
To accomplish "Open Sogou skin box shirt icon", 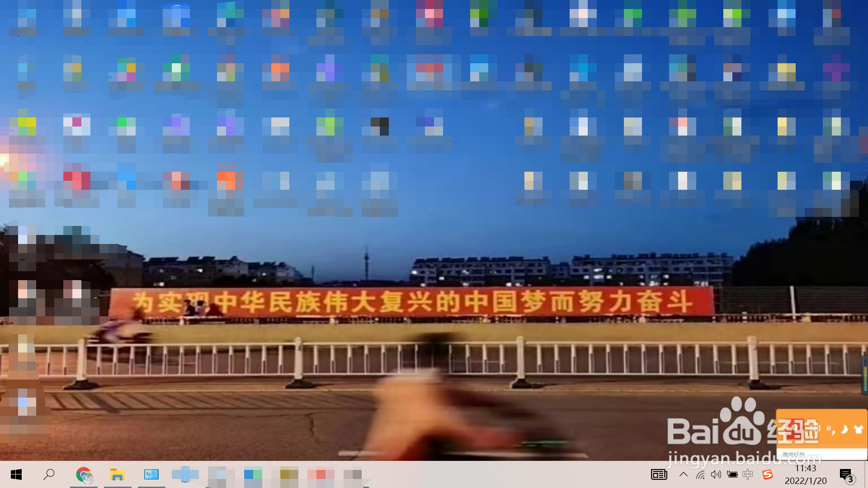I will (x=858, y=429).
